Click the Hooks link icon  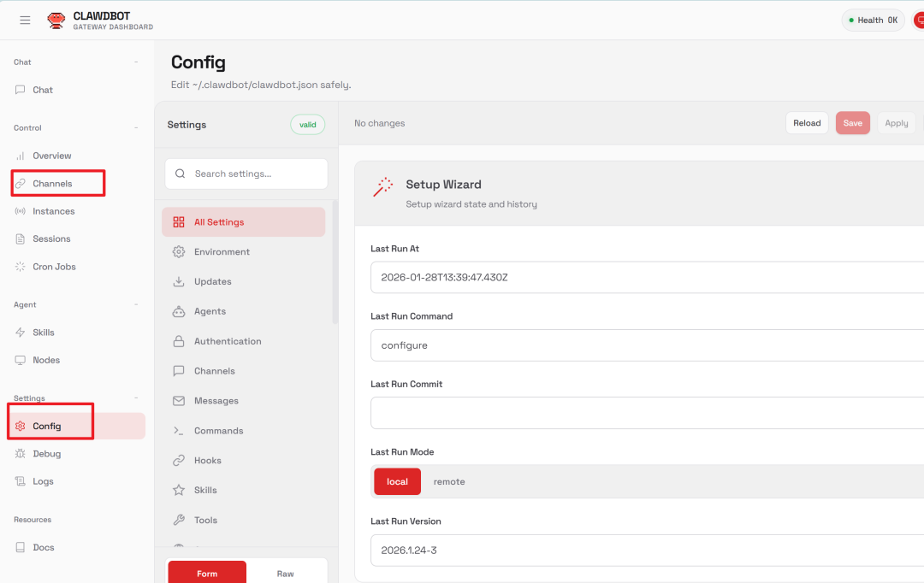[x=179, y=461]
